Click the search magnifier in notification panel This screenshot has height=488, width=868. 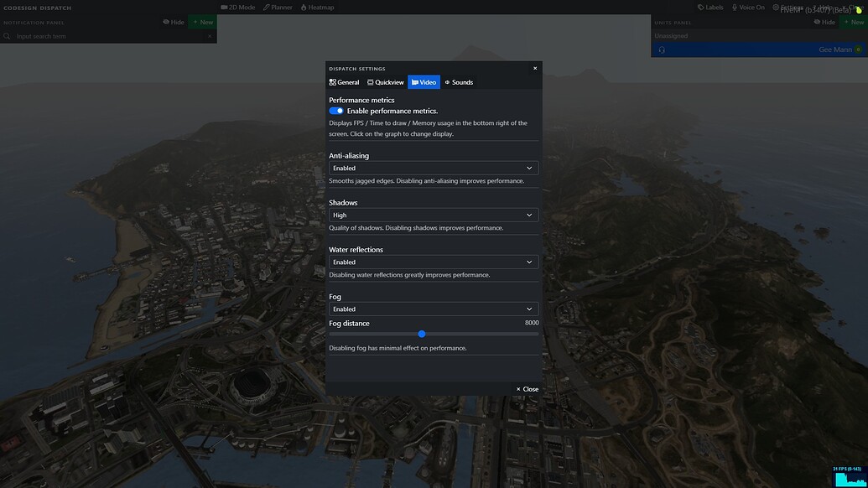pyautogui.click(x=7, y=35)
